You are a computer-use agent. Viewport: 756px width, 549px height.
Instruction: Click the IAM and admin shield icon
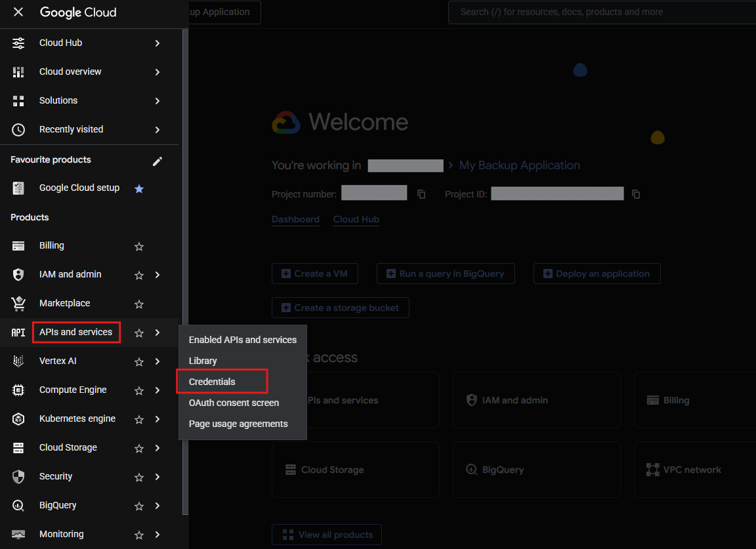click(18, 275)
